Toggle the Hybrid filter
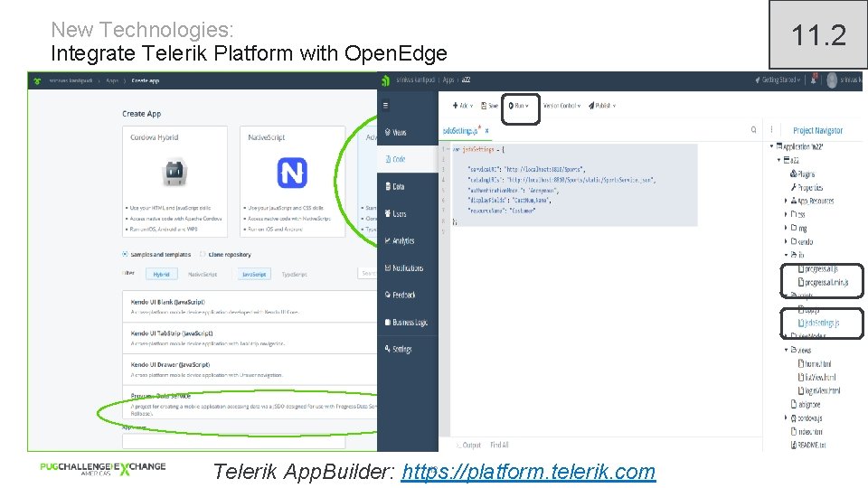This screenshot has width=868, height=488. tap(161, 275)
